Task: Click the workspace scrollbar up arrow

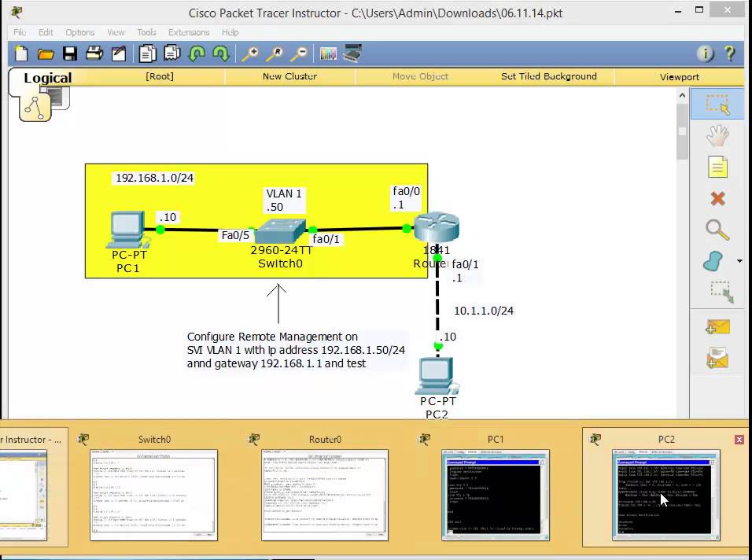Action: (682, 95)
